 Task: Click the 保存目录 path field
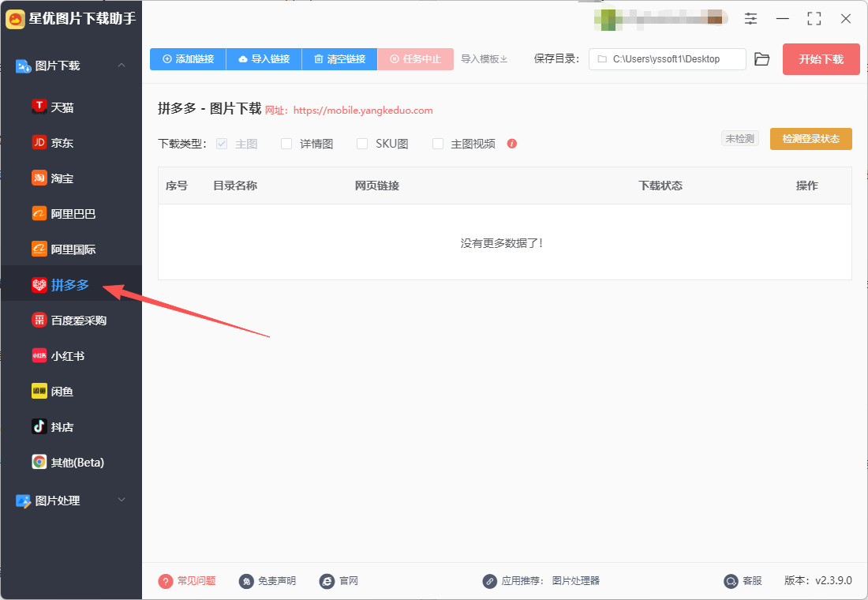click(667, 58)
